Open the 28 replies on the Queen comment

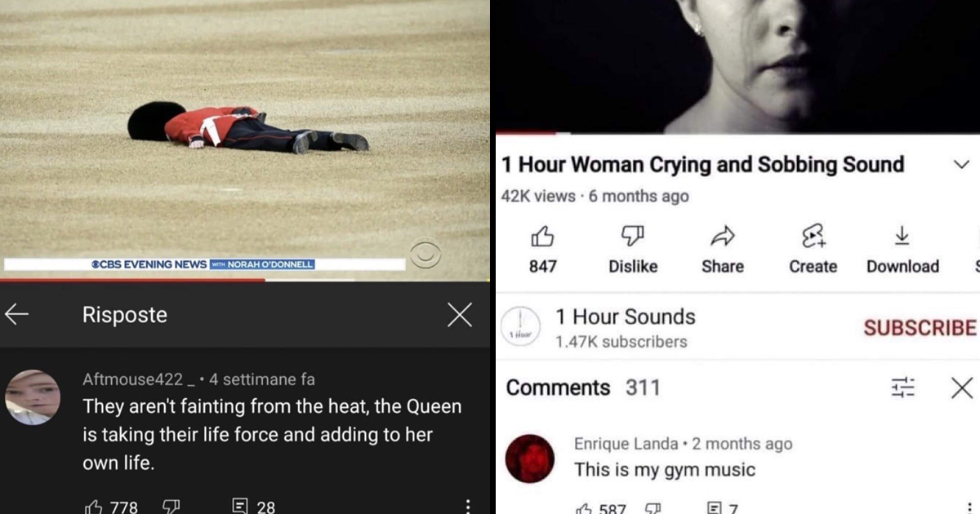(x=254, y=507)
